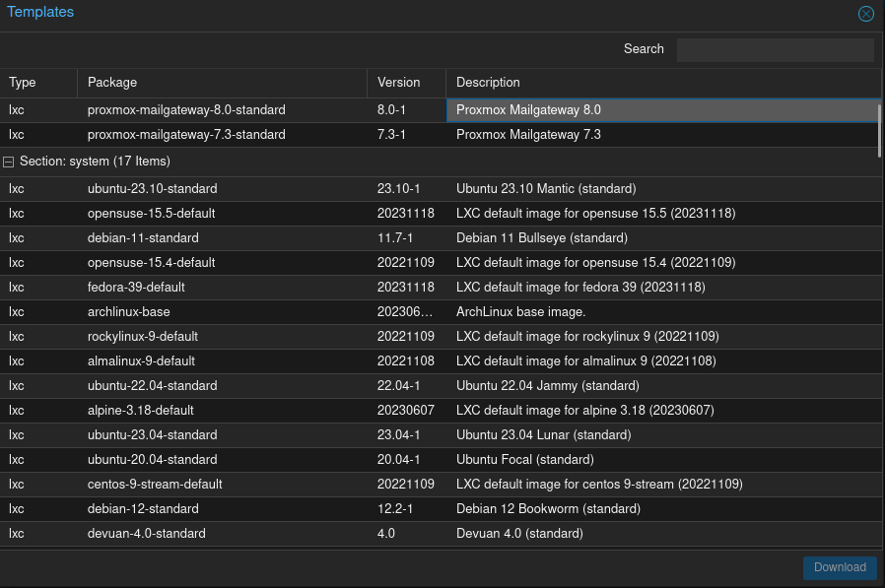Screen dimensions: 885x588
Task: Click description Ubuntu 22.04 Jammy (standard)
Action: click(548, 386)
